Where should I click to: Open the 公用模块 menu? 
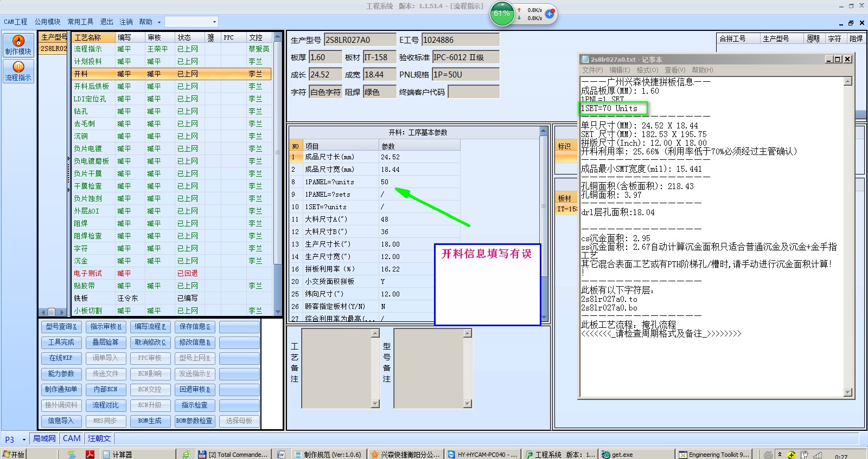[48, 22]
